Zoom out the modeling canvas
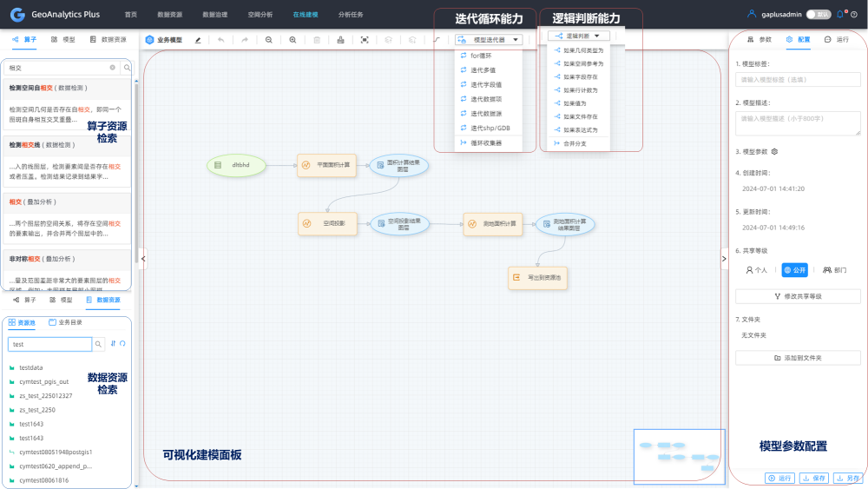Viewport: 868px width, 489px height. [x=268, y=40]
